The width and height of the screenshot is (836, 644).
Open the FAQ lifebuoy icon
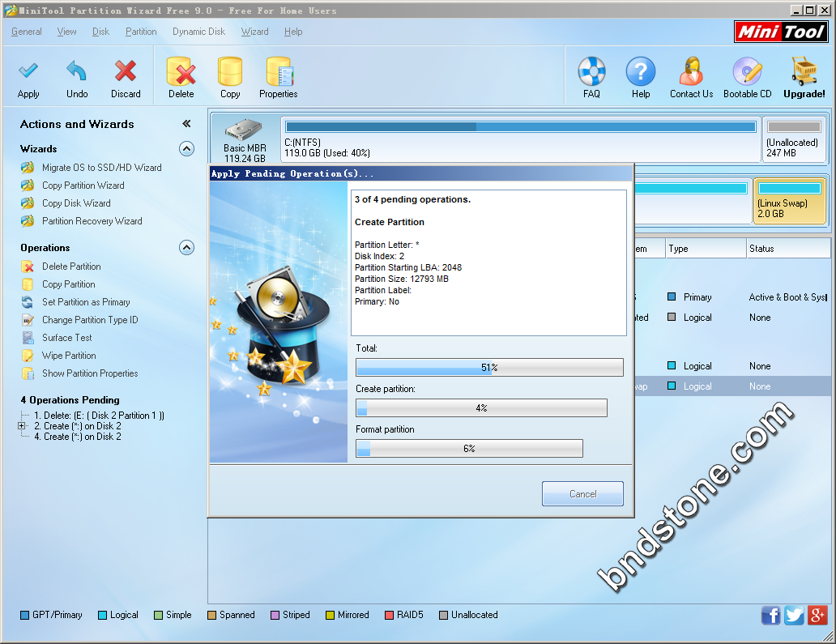pos(591,71)
